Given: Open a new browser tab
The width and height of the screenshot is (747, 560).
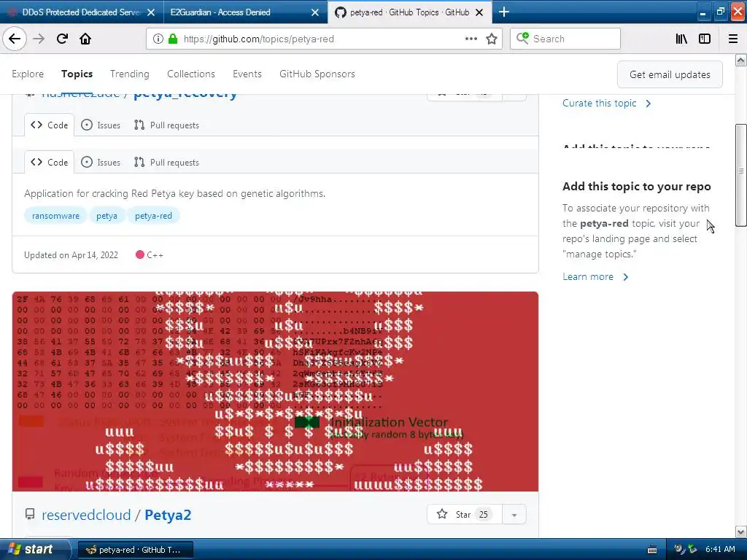Looking at the screenshot, I should coord(504,12).
